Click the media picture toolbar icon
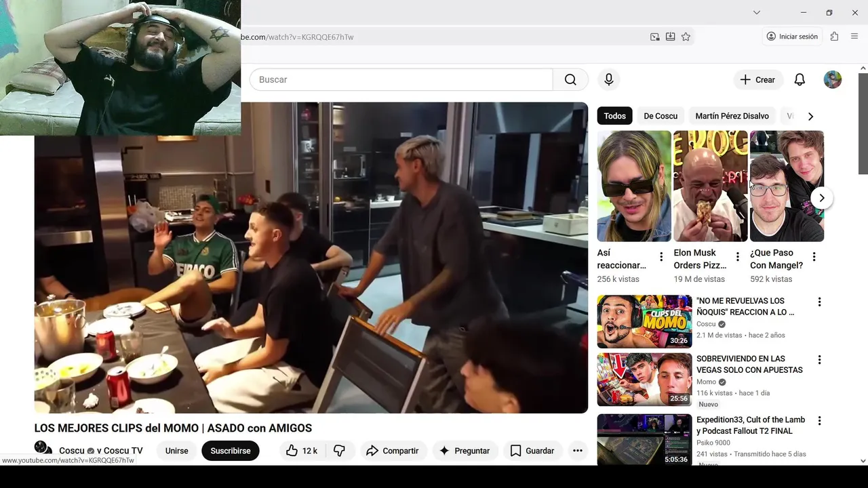The height and width of the screenshot is (488, 868). tap(654, 37)
